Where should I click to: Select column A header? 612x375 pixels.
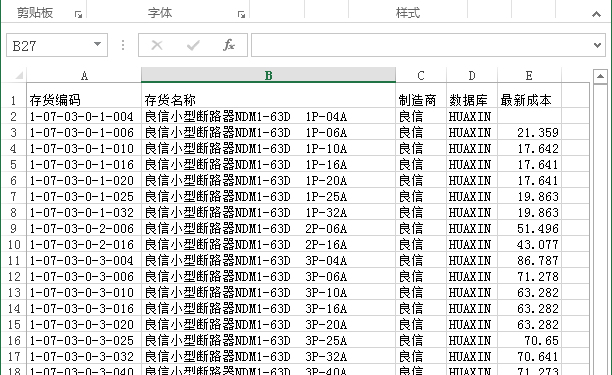tap(84, 75)
